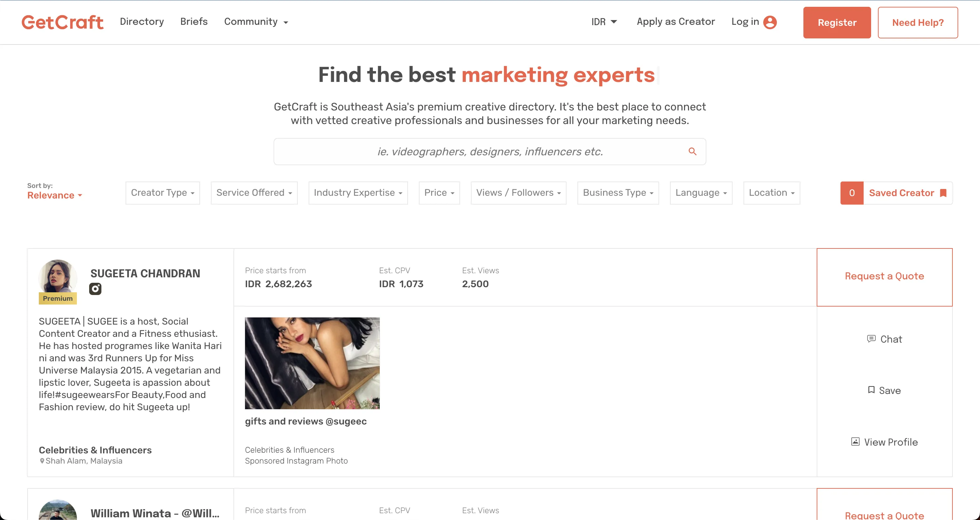Image resolution: width=980 pixels, height=520 pixels.
Task: Click the View Profile picture icon
Action: 855,441
